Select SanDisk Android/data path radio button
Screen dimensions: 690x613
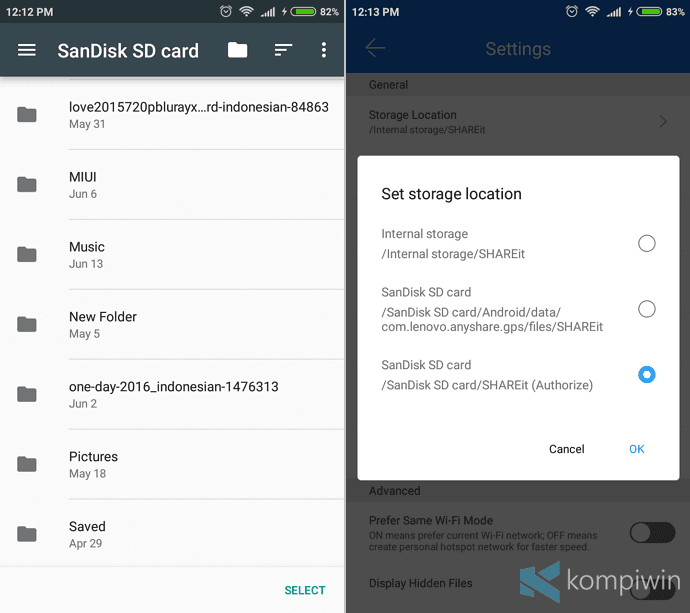pyautogui.click(x=646, y=309)
